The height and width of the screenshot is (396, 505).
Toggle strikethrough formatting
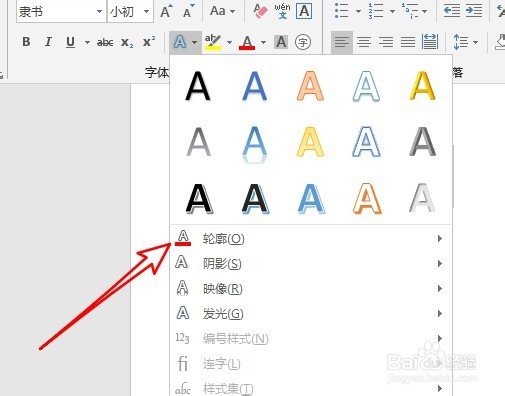(x=105, y=42)
